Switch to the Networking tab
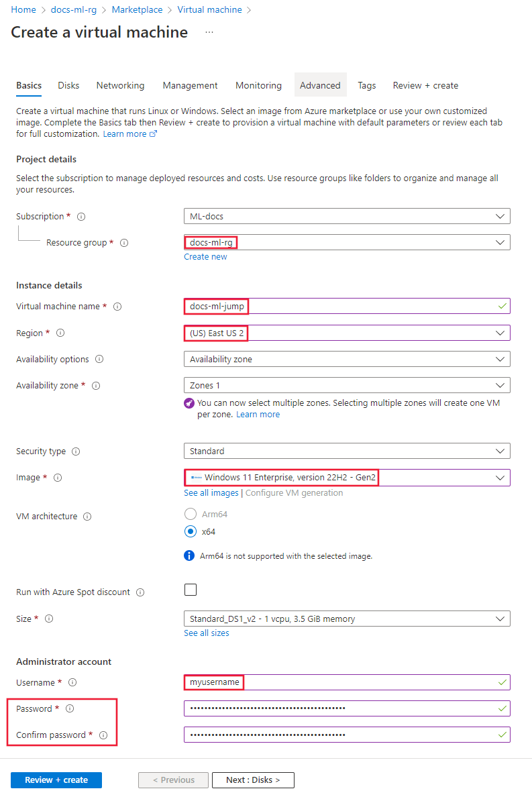Screen dimensions: 532x799 [x=120, y=85]
